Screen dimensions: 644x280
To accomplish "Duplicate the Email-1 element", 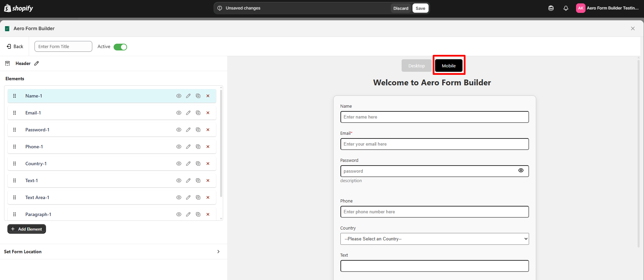I will pos(198,113).
